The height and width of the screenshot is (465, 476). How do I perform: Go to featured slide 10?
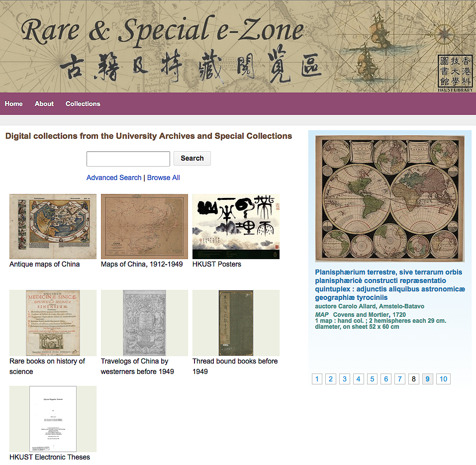pos(443,379)
